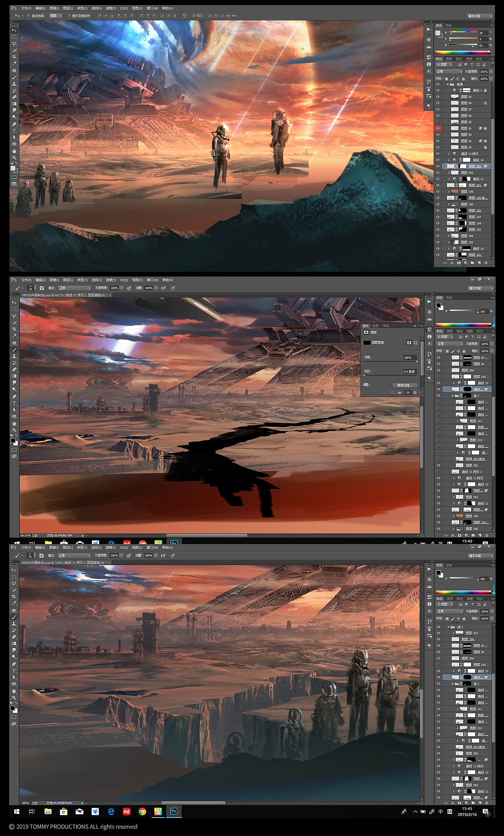Viewport: 504px width, 836px height.
Task: Click 蒙版边缘... button in Properties panel
Action: coord(405,385)
